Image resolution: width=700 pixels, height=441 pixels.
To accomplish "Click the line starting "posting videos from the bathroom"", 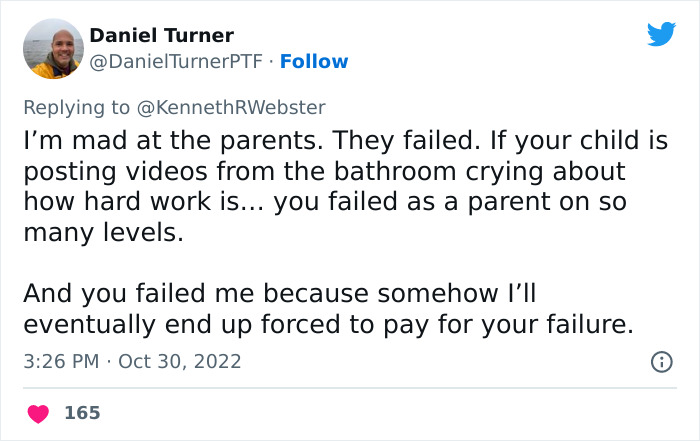I will [x=324, y=171].
